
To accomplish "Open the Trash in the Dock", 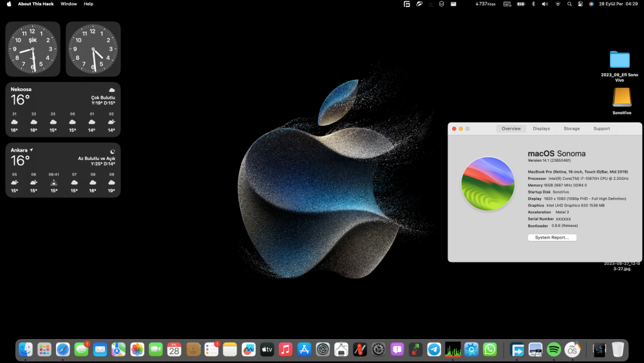I will (x=618, y=349).
